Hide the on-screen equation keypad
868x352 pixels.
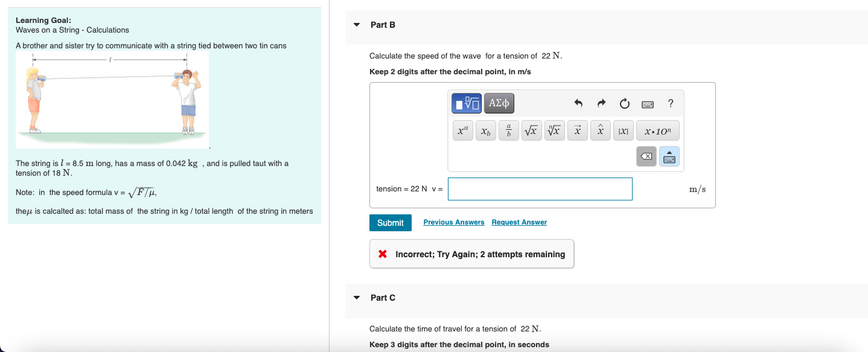670,156
